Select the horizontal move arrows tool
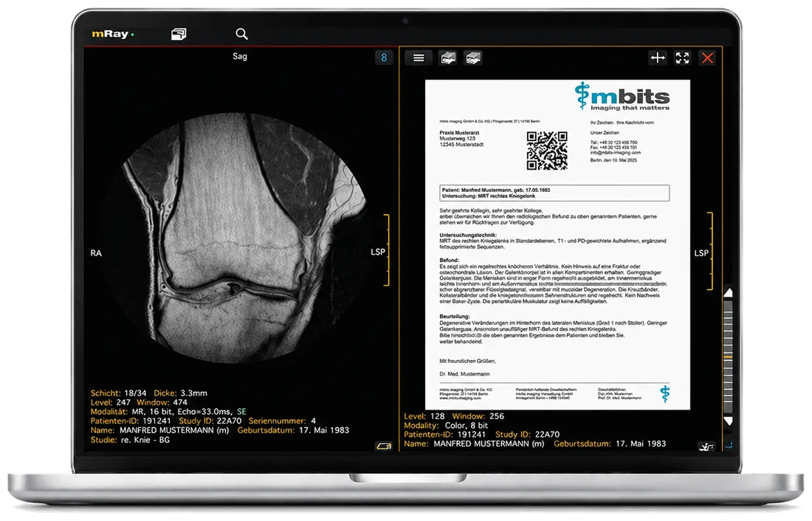This screenshot has width=812, height=521. point(658,58)
